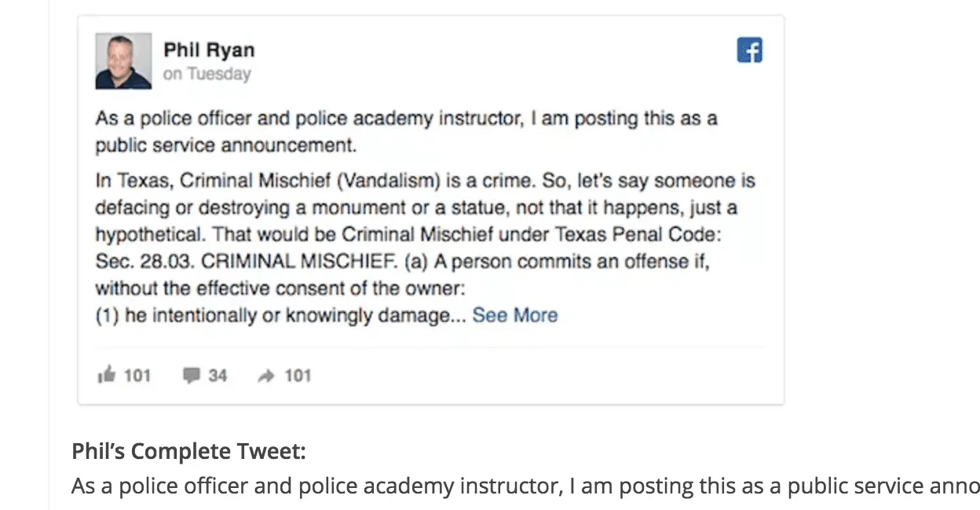Click the thumbs-up like icon
980x510 pixels.
(x=106, y=376)
